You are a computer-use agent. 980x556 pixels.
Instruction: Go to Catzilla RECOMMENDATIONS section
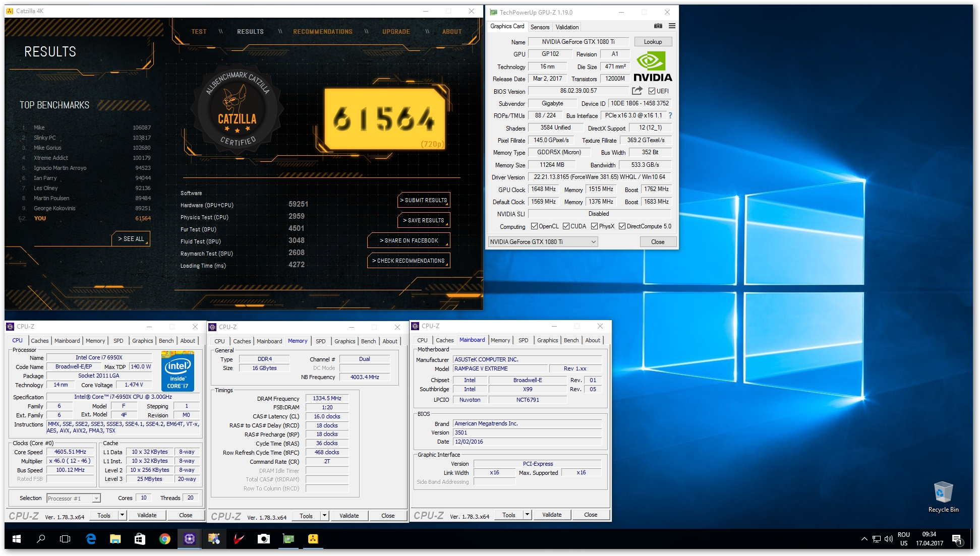coord(323,31)
